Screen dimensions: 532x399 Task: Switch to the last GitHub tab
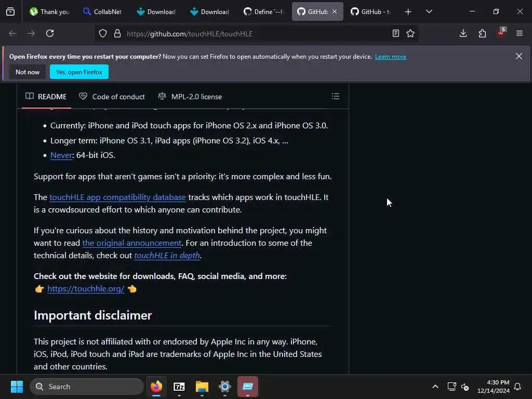(x=370, y=11)
